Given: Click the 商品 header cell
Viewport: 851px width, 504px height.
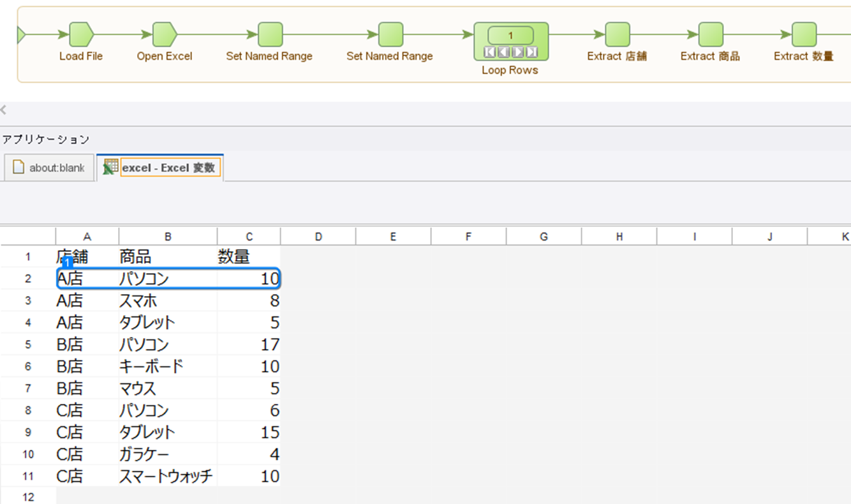Looking at the screenshot, I should (x=168, y=257).
